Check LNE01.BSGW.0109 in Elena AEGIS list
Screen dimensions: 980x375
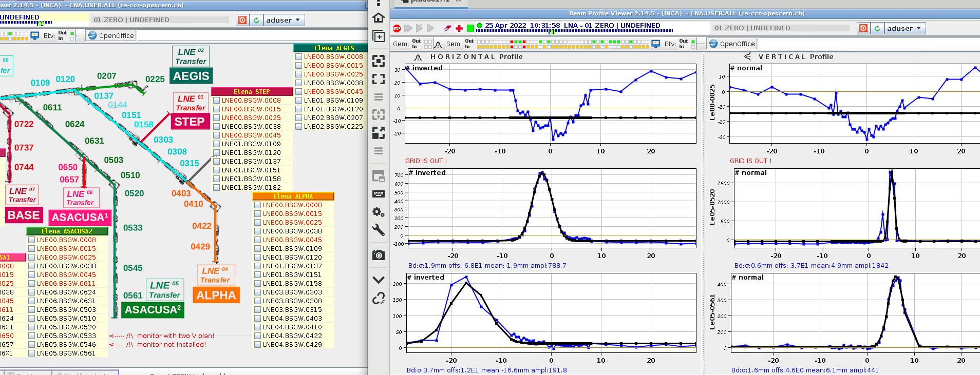tap(298, 101)
